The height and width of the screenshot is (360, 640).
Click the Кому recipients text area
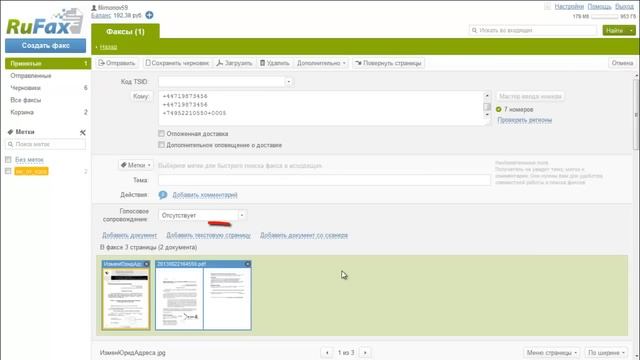[x=321, y=108]
